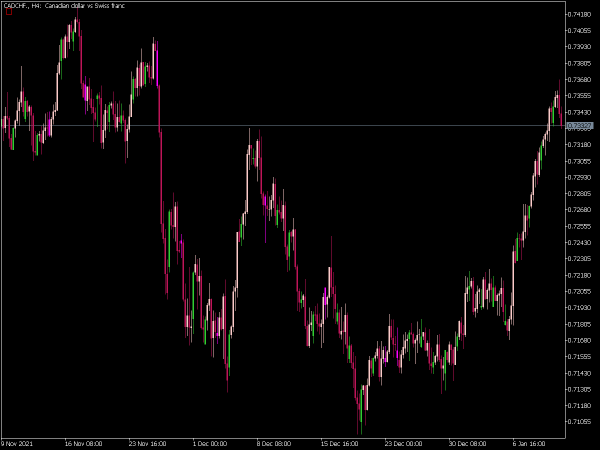This screenshot has height=450, width=600.
Task: Click the 0.73180 price axis label
Action: point(579,145)
